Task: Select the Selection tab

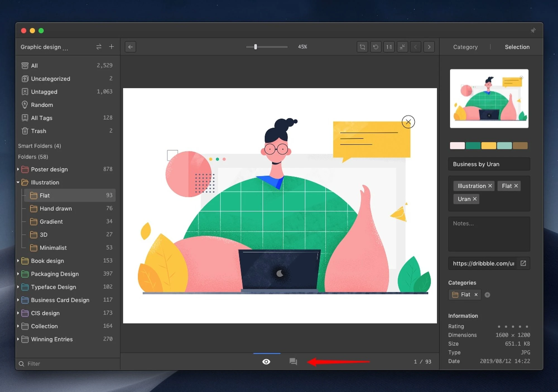Action: [517, 47]
